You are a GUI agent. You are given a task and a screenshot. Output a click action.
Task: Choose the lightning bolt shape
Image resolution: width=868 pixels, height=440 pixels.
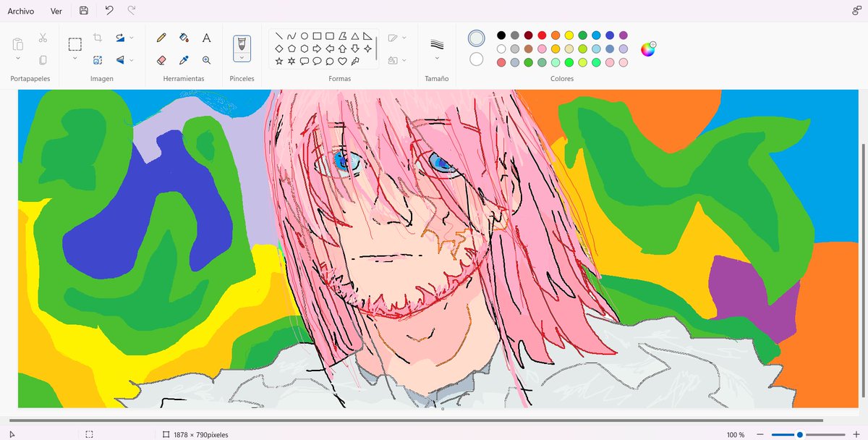click(355, 62)
